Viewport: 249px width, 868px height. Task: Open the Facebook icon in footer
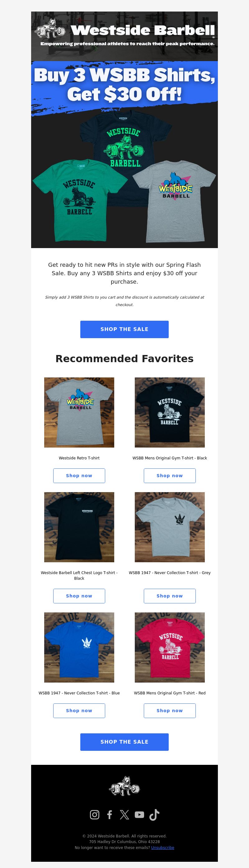(x=109, y=814)
